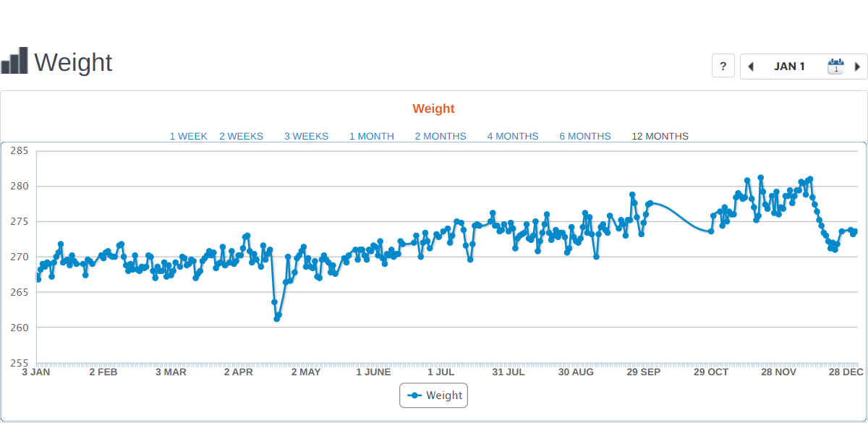
Task: Click the bar chart icon beside Weight heading
Action: [14, 61]
